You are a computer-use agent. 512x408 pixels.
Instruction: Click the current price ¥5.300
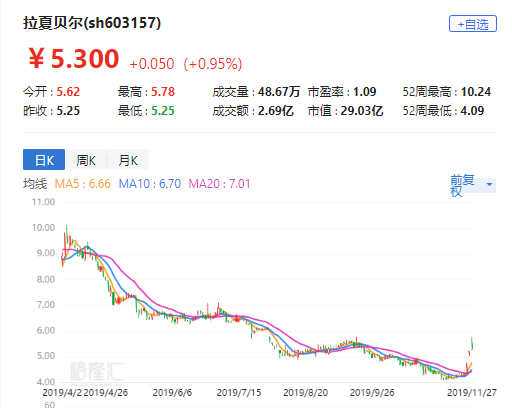74,58
